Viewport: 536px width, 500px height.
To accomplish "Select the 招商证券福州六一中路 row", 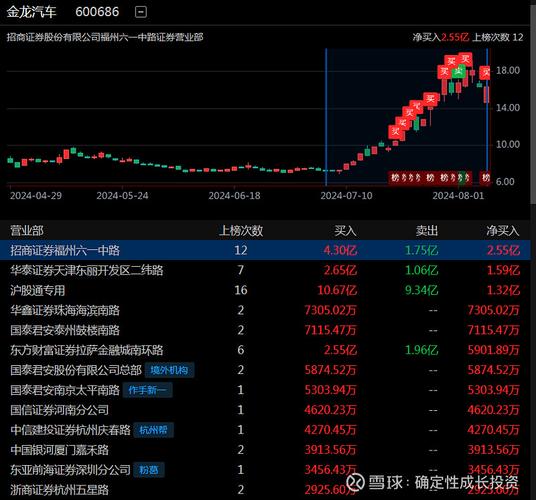I will click(265, 250).
